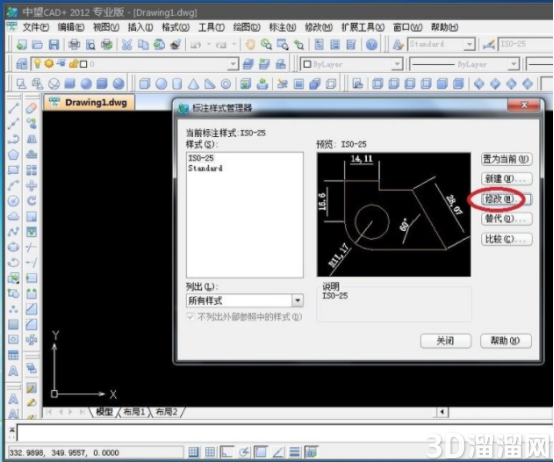Screen dimensions: 554x462
Task: Open the 标注(N) menu
Action: tap(282, 27)
